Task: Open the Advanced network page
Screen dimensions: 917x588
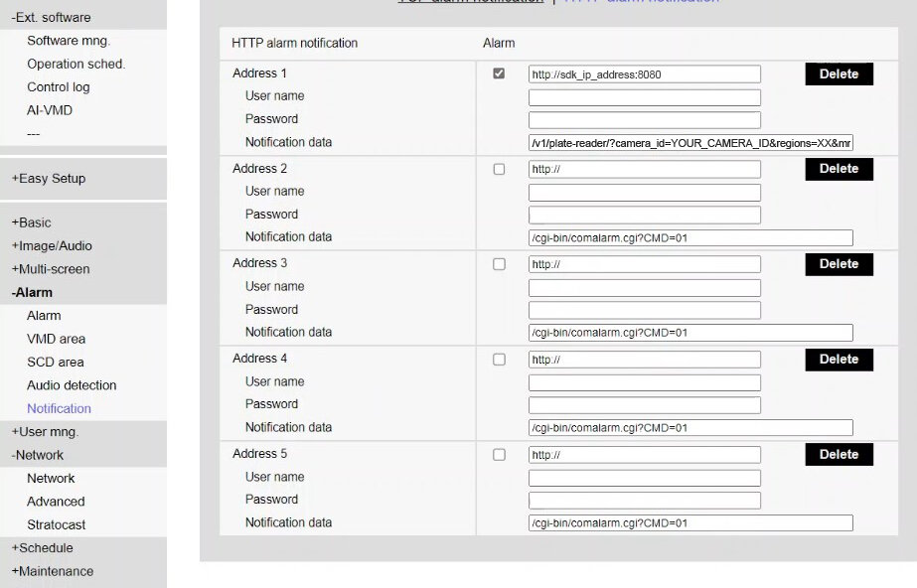Action: click(x=56, y=502)
